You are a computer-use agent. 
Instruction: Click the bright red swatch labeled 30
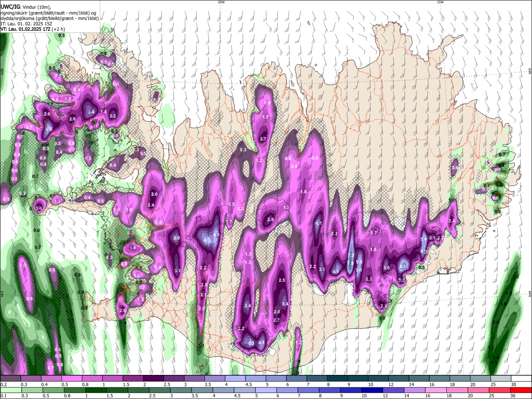coord(520,390)
